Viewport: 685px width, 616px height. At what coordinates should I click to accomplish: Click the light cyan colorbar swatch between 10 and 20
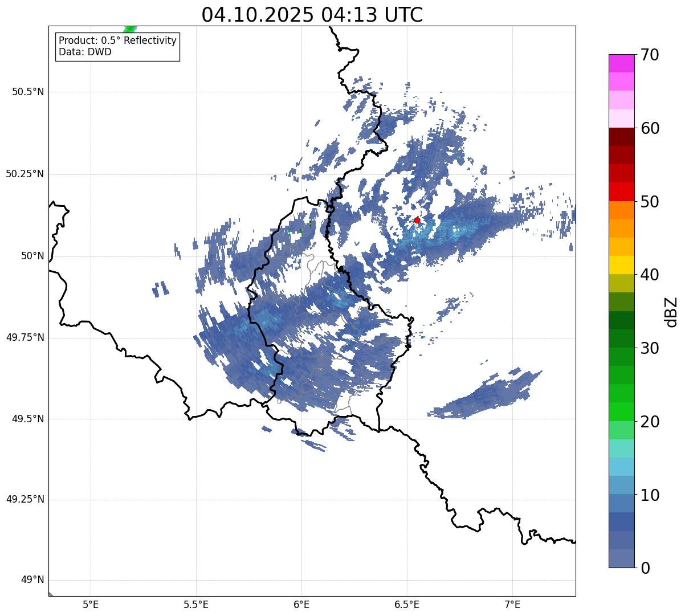click(621, 467)
